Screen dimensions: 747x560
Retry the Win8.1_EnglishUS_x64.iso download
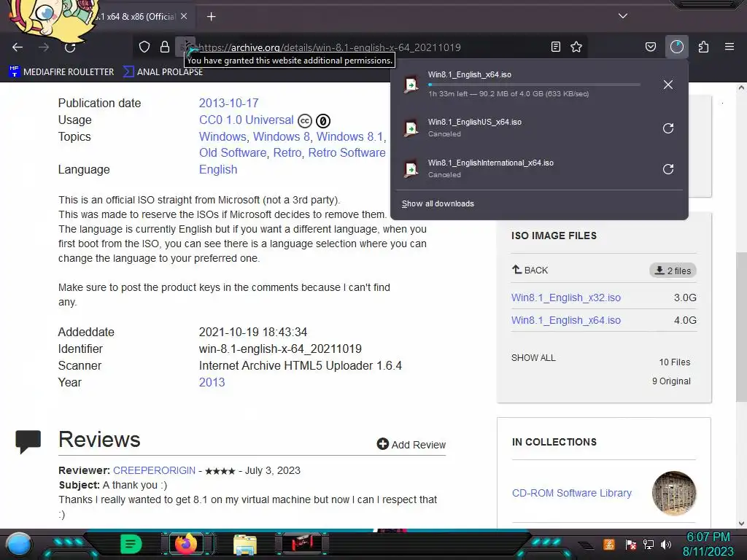pos(668,128)
